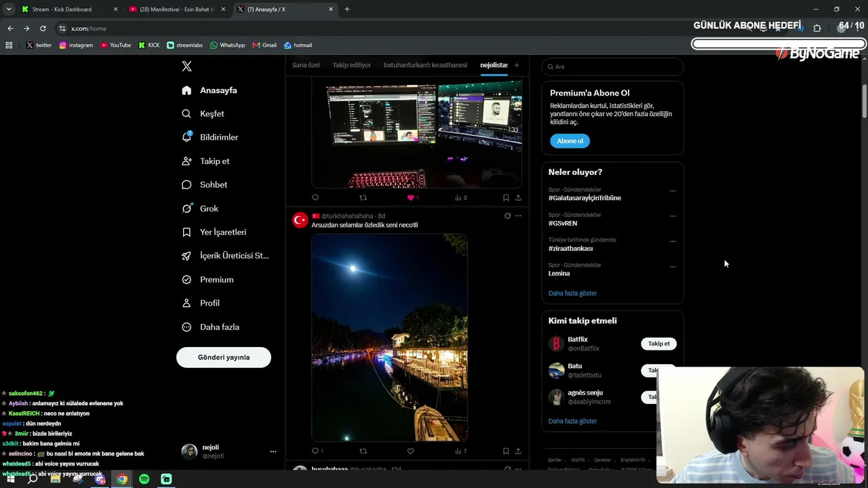
Task: Open Spotify from the taskbar
Action: click(144, 479)
